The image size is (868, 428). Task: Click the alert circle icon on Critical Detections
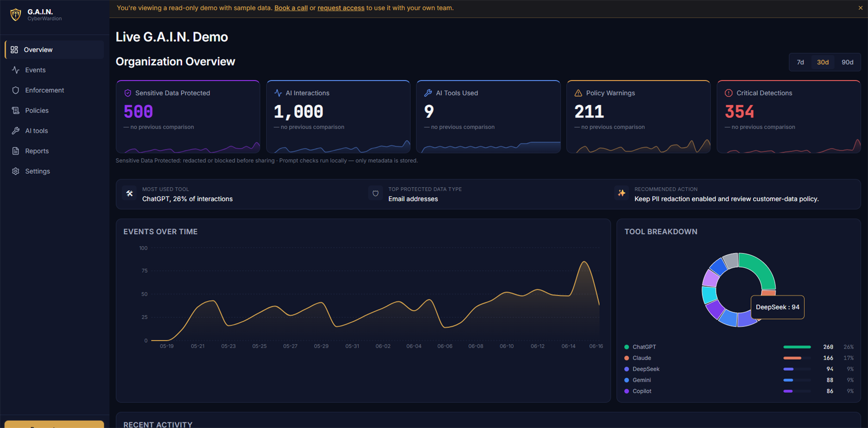(729, 93)
